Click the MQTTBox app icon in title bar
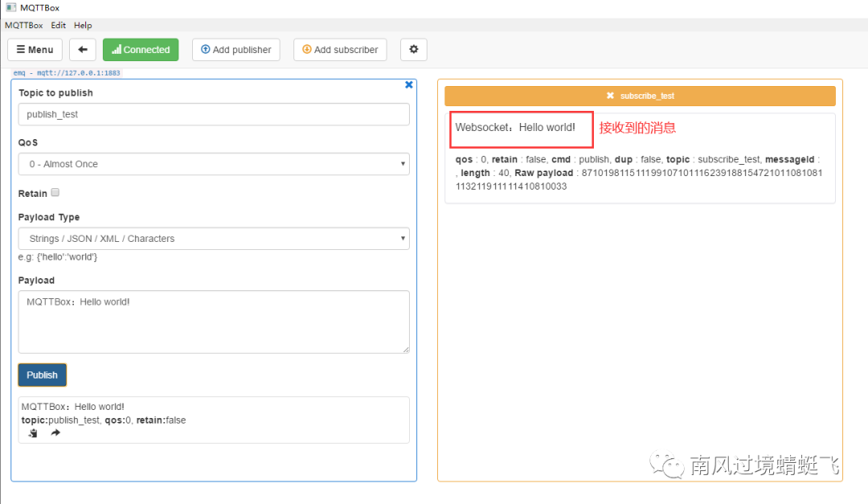The height and width of the screenshot is (504, 868). click(x=11, y=7)
